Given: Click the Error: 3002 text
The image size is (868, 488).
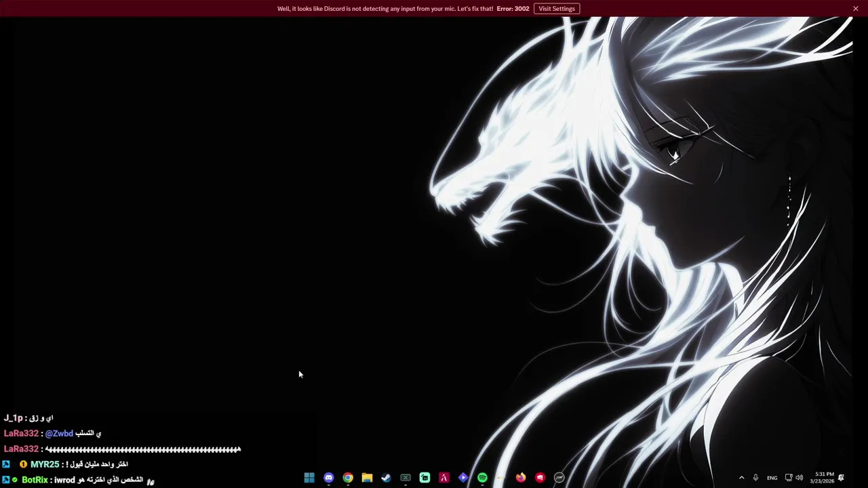Looking at the screenshot, I should (513, 9).
